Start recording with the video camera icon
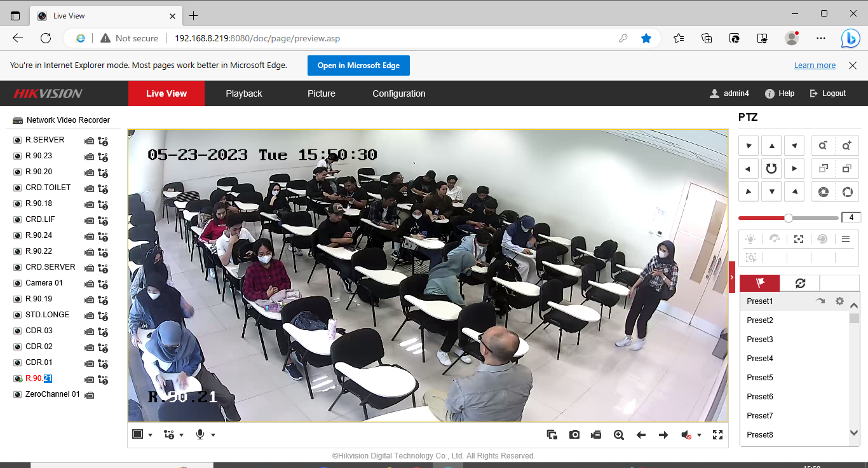 [x=596, y=435]
